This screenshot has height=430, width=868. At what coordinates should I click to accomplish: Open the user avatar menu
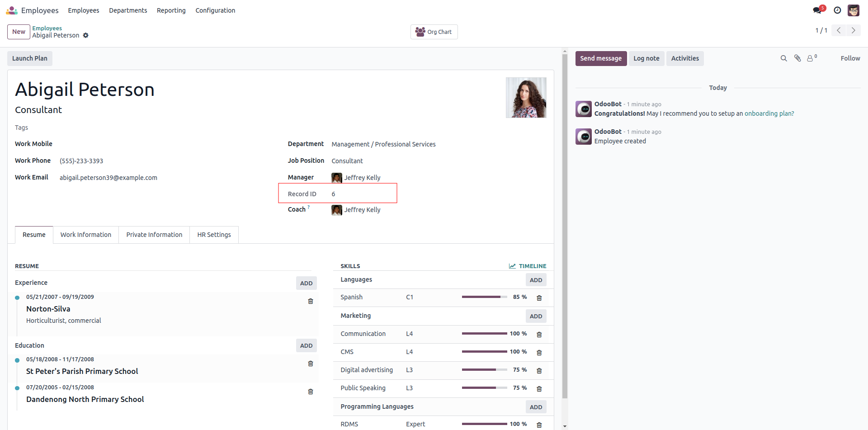click(x=854, y=10)
